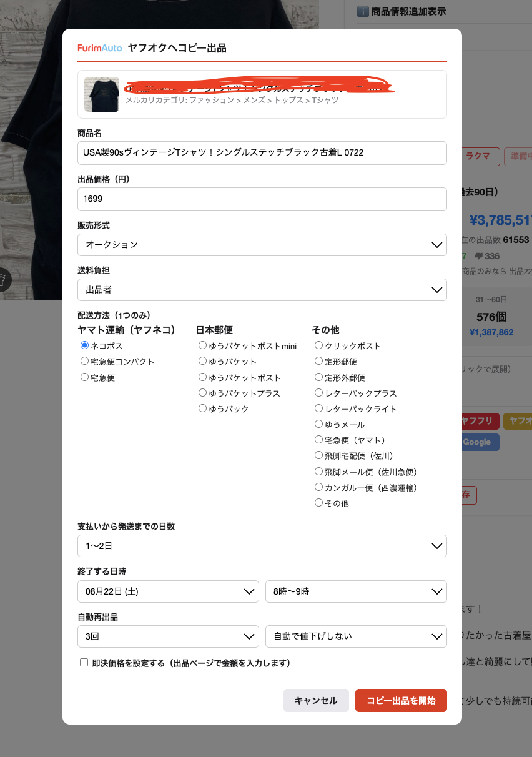Select ゆうパケットポスト shipping method

202,377
